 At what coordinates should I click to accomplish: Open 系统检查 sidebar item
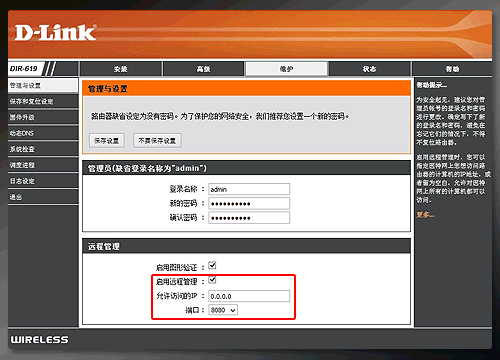pos(43,149)
